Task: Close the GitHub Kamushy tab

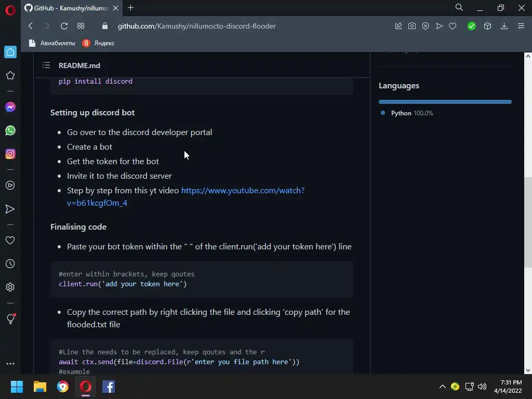Action: [x=115, y=8]
